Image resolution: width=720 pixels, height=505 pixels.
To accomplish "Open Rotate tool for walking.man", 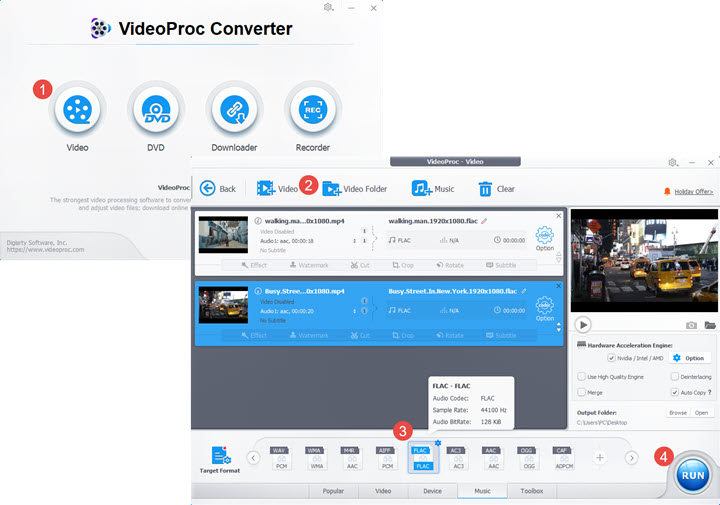I will (x=450, y=265).
